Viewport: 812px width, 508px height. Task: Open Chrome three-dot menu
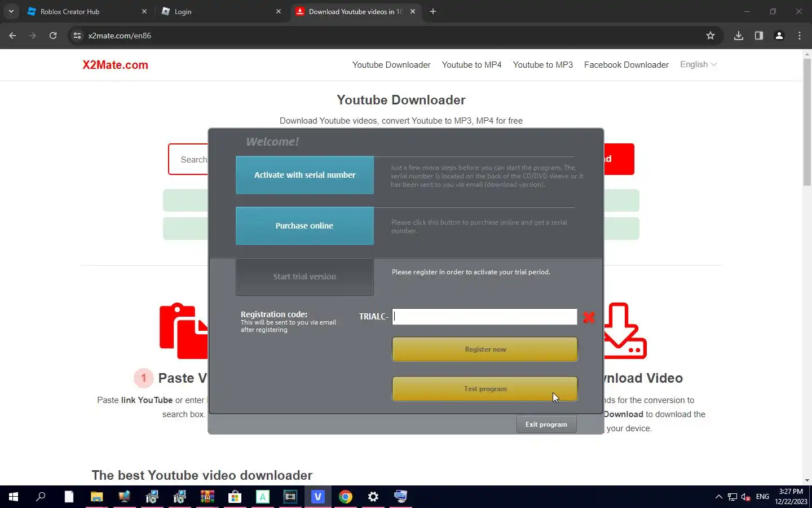click(800, 36)
